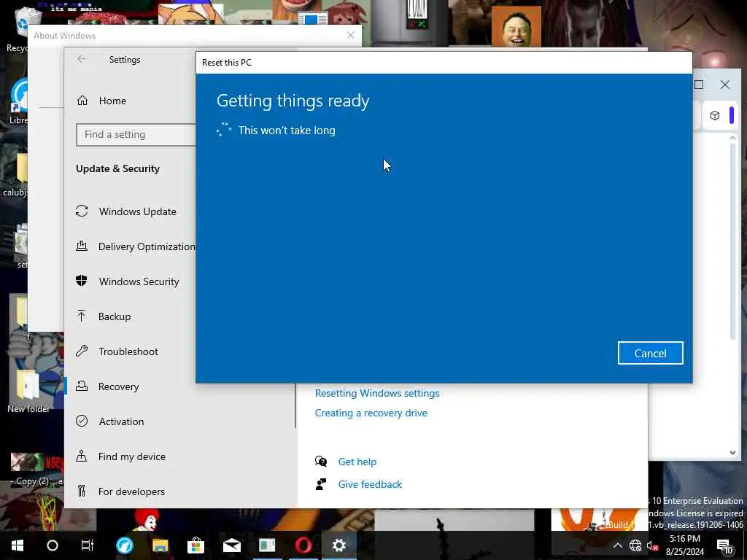Open the Troubleshoot settings page
The width and height of the screenshot is (747, 560).
pyautogui.click(x=128, y=351)
